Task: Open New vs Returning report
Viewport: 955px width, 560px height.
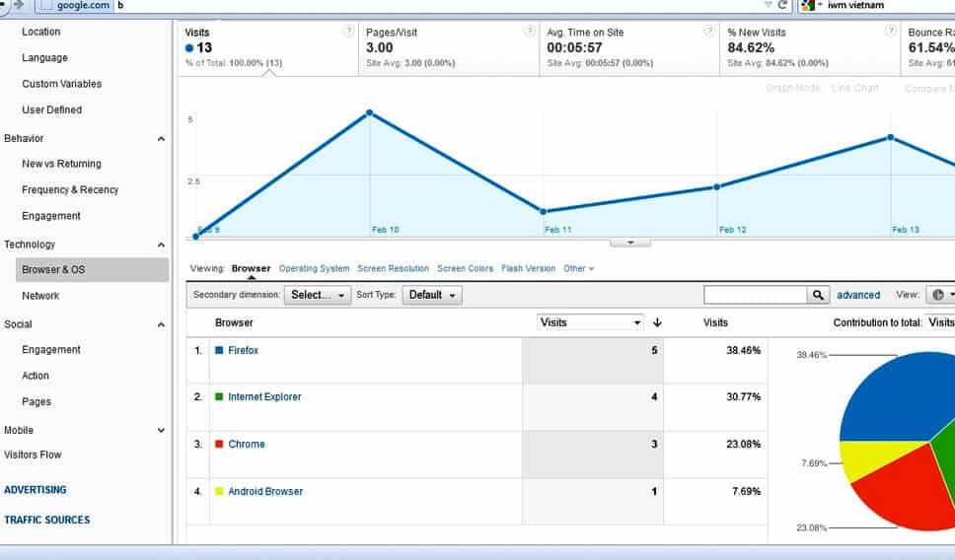Action: pos(61,164)
